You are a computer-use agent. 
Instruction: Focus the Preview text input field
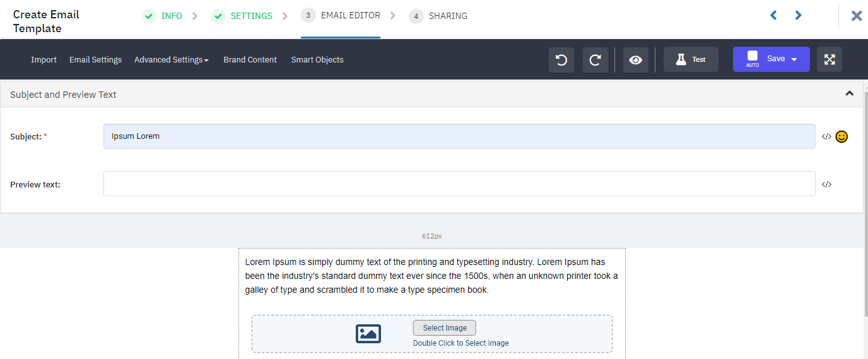click(x=459, y=184)
